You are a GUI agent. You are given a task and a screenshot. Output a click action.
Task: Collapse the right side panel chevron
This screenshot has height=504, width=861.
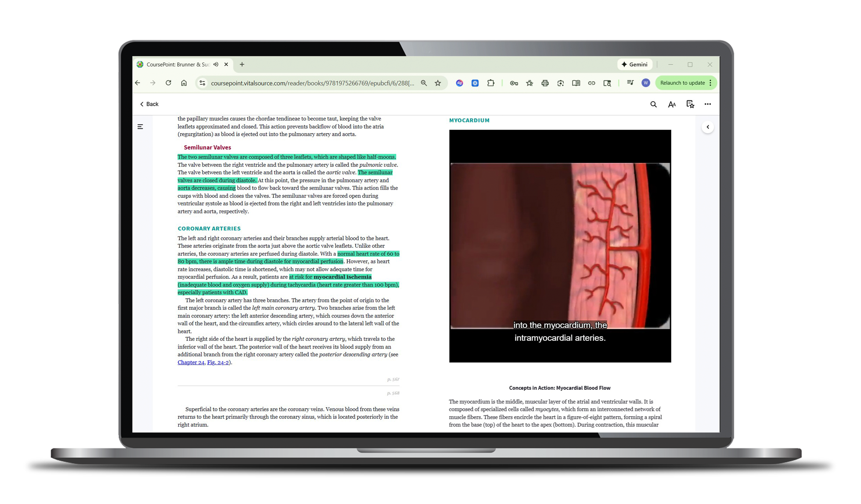[x=707, y=127]
